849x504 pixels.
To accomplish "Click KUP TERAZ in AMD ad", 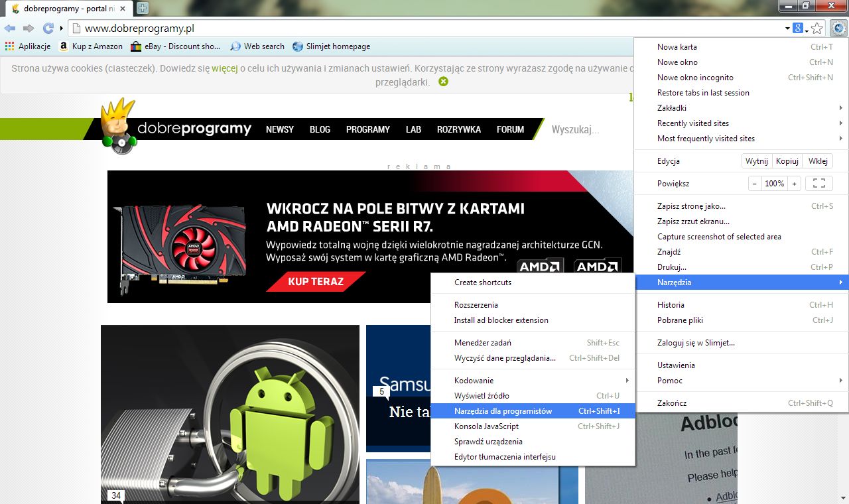I will tap(316, 281).
